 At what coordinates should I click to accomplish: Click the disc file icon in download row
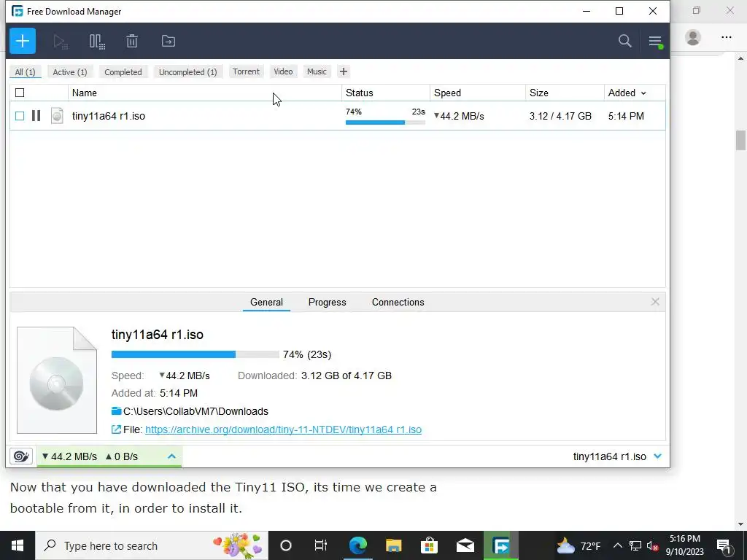click(57, 116)
